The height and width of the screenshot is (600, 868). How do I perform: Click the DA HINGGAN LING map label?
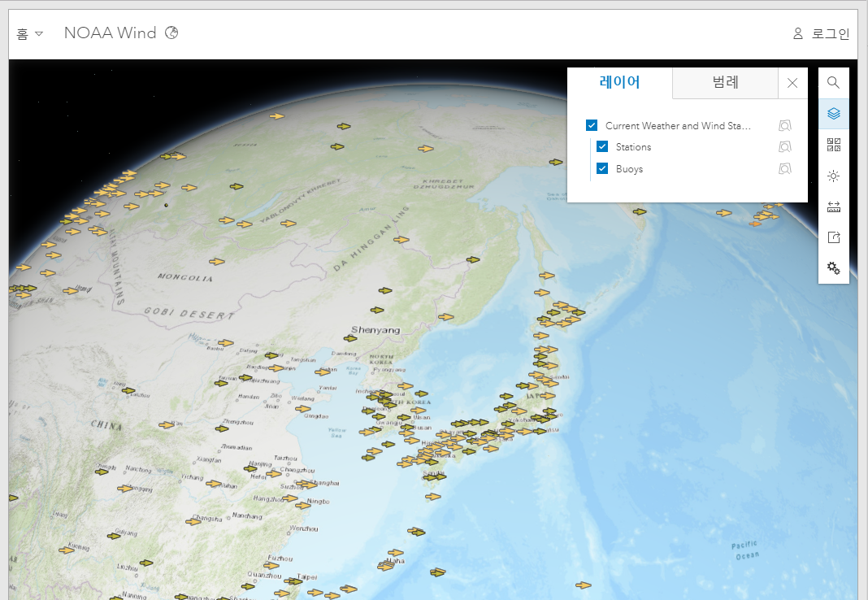coord(371,238)
